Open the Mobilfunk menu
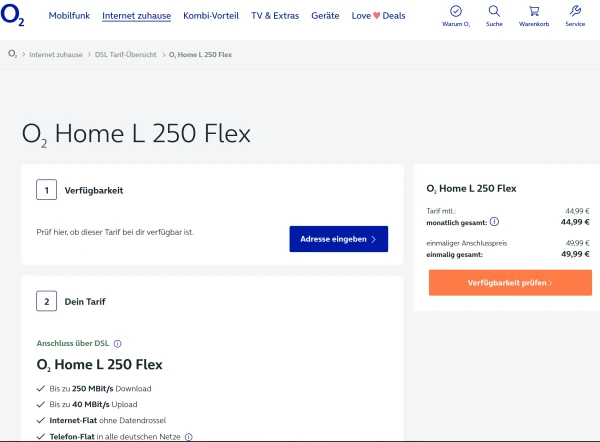Image resolution: width=600 pixels, height=442 pixels. (x=69, y=16)
